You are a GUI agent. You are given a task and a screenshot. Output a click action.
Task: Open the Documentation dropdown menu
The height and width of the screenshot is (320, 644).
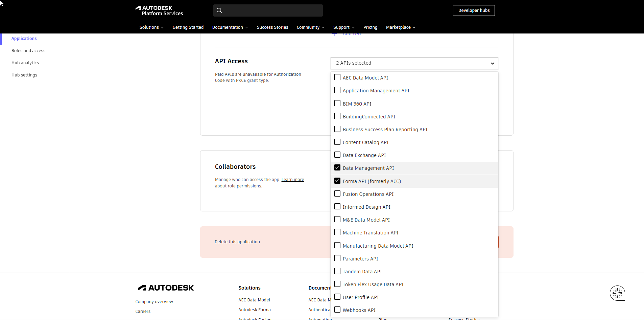pyautogui.click(x=230, y=27)
